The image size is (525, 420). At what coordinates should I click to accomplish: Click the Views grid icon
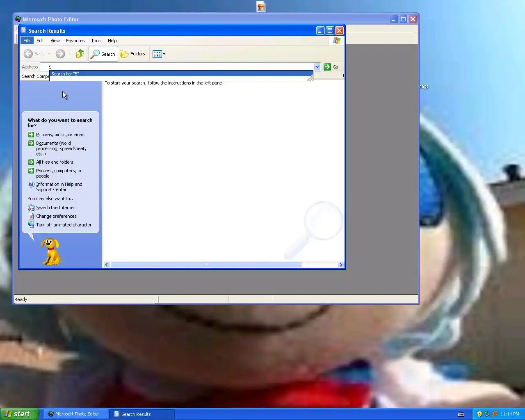click(x=157, y=54)
